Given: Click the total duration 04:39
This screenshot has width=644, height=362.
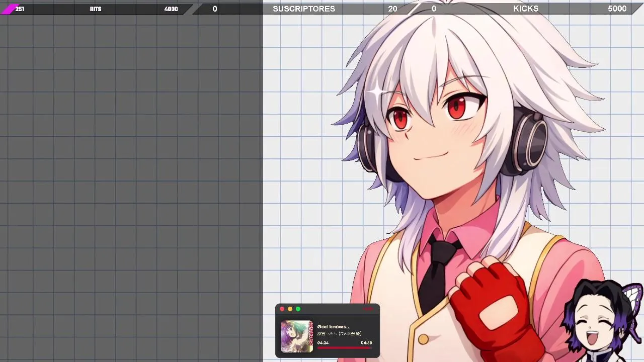Looking at the screenshot, I should pyautogui.click(x=366, y=343).
